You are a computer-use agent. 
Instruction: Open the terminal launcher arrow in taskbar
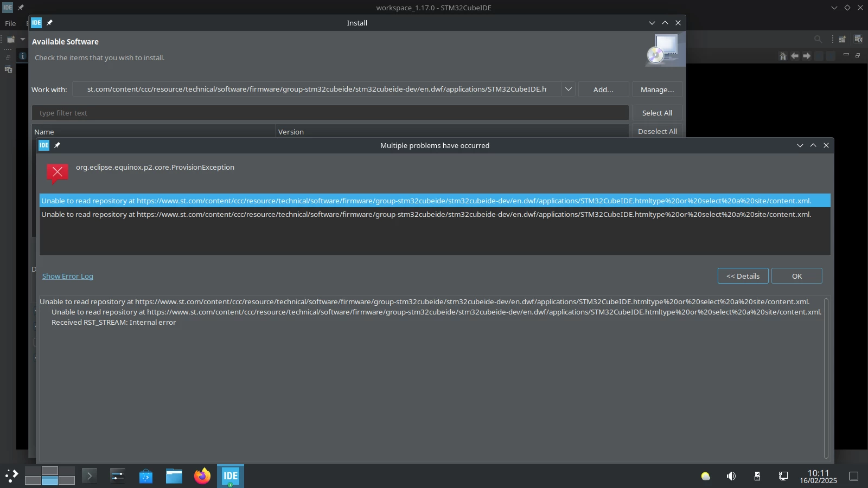[90, 476]
